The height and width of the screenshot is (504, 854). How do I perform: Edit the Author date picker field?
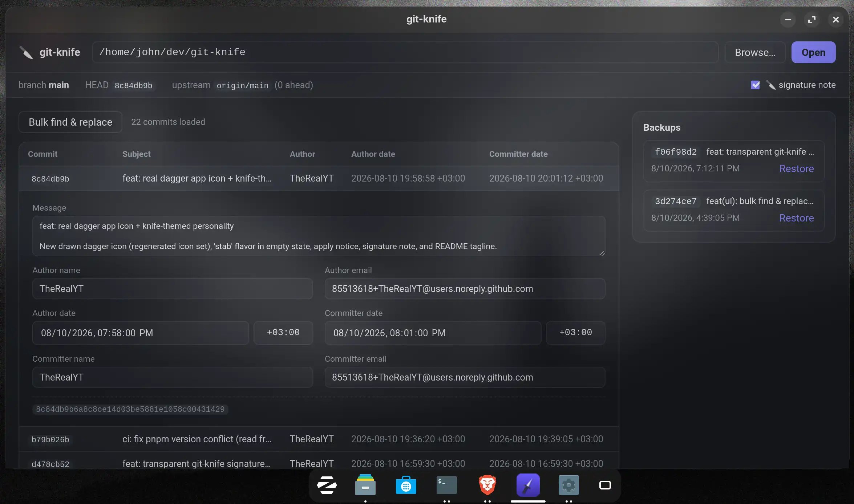coord(141,333)
